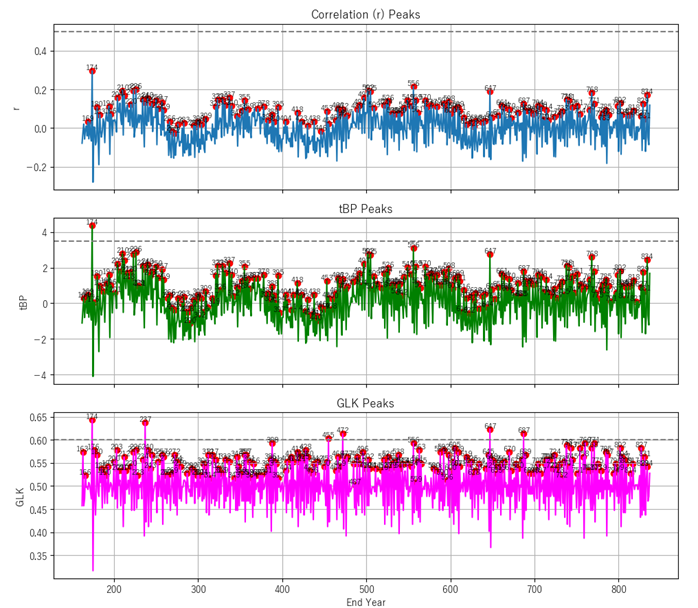Viewport: 698px width, 608px height.
Task: Select the 556 peak marker in tBP plot
Action: [414, 248]
